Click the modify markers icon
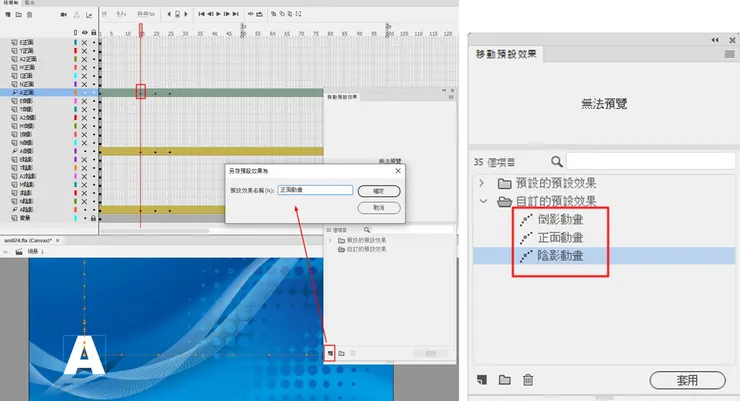 (x=298, y=14)
